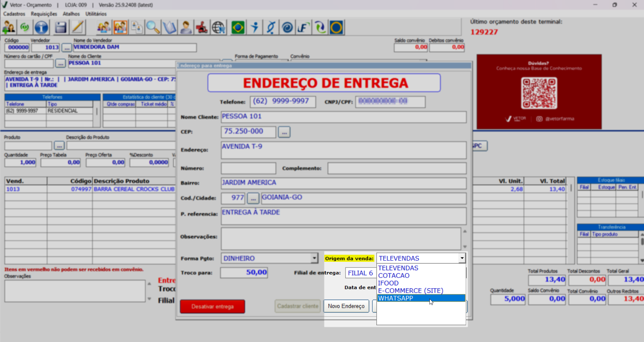
Task: Expand the Forma Pgto DINHEIRO dropdown
Action: [314, 258]
